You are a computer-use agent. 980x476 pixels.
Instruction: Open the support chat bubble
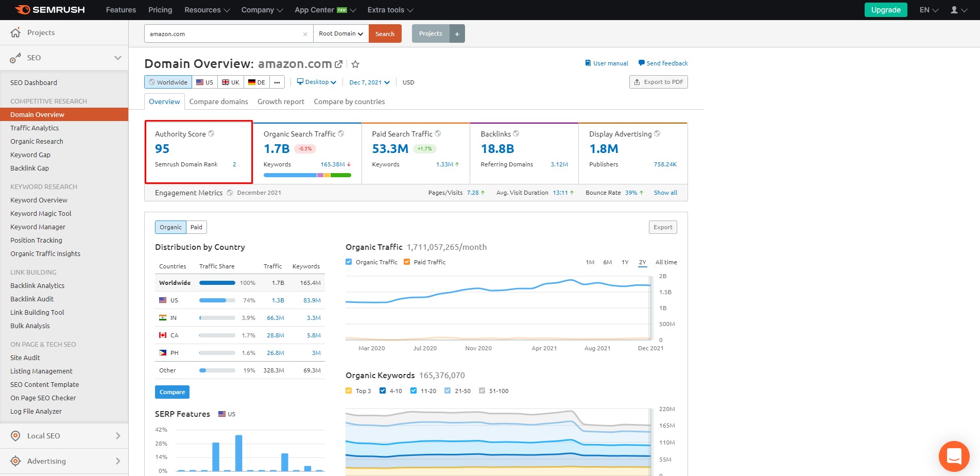954,456
